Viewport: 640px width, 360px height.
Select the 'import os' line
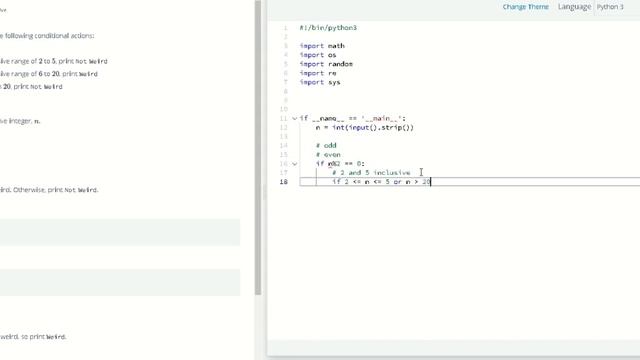point(318,55)
